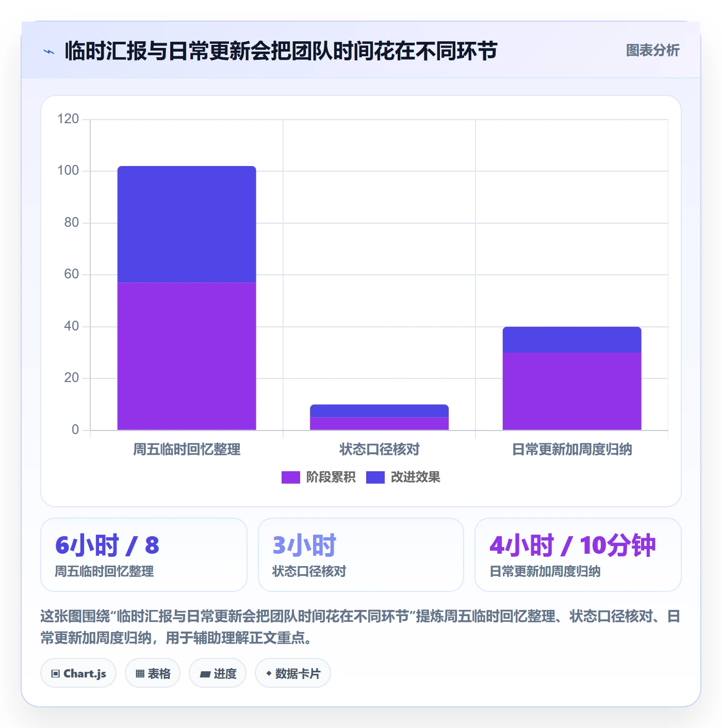The image size is (722, 728).
Task: Click the description paragraph starting with 这张图围绕
Action: tap(360, 627)
